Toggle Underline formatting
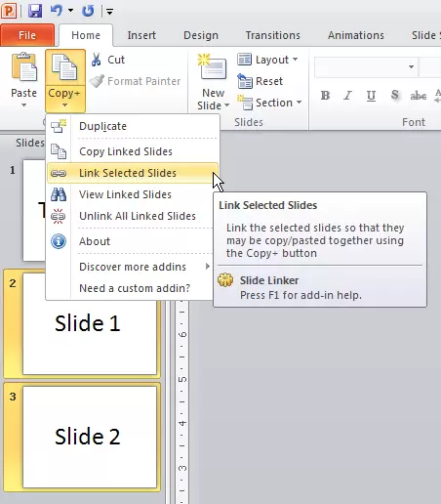Image resolution: width=441 pixels, height=504 pixels. click(371, 96)
